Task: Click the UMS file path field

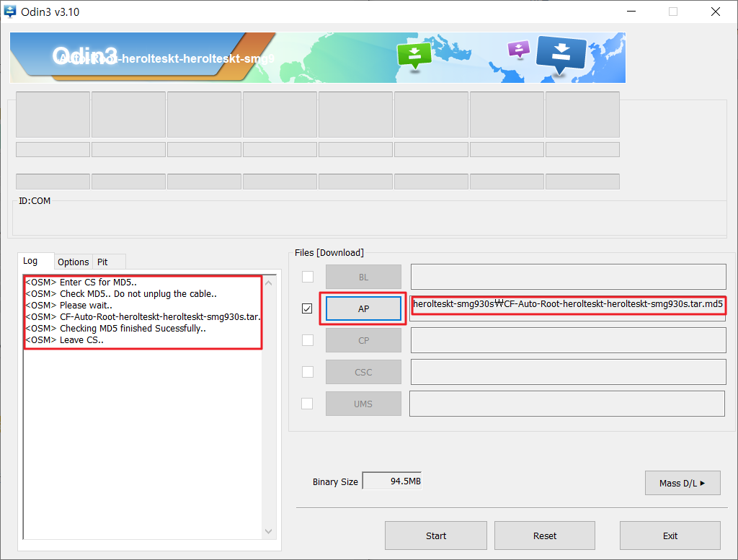Action: pos(567,404)
